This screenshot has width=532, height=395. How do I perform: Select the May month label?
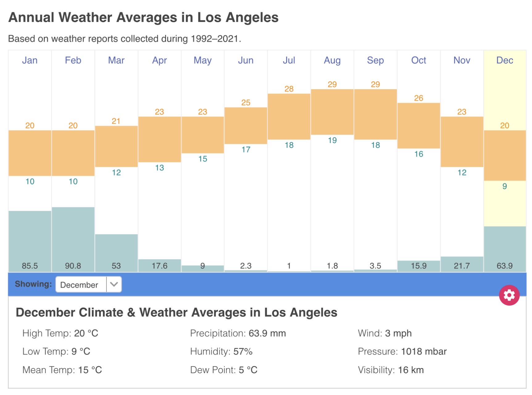202,60
